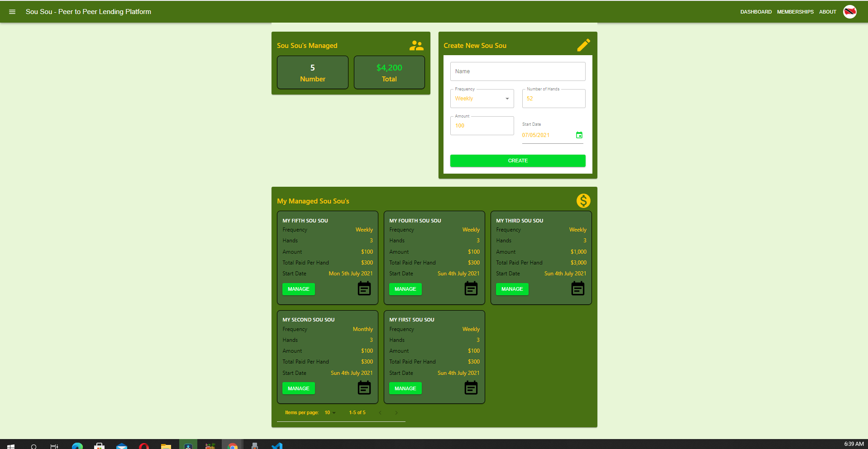Click the user avatar flag icon
The width and height of the screenshot is (868, 449).
pyautogui.click(x=849, y=12)
